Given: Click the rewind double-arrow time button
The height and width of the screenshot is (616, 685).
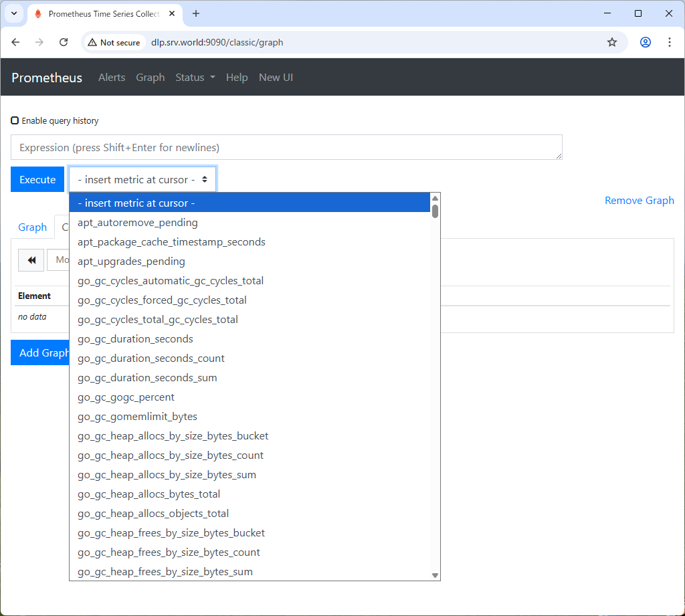Looking at the screenshot, I should click(31, 260).
